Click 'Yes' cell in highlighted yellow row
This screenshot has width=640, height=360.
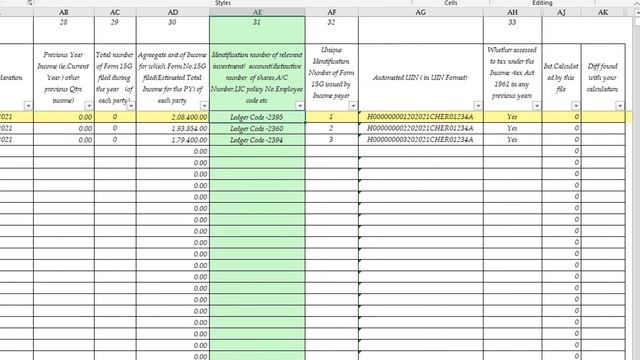tap(513, 117)
